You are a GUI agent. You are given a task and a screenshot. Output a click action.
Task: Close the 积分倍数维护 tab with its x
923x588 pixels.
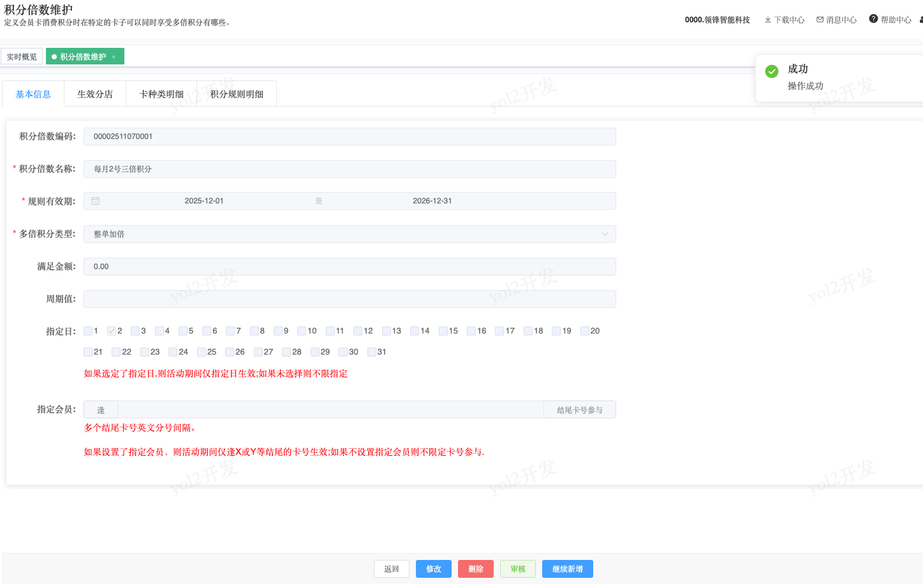tap(114, 57)
